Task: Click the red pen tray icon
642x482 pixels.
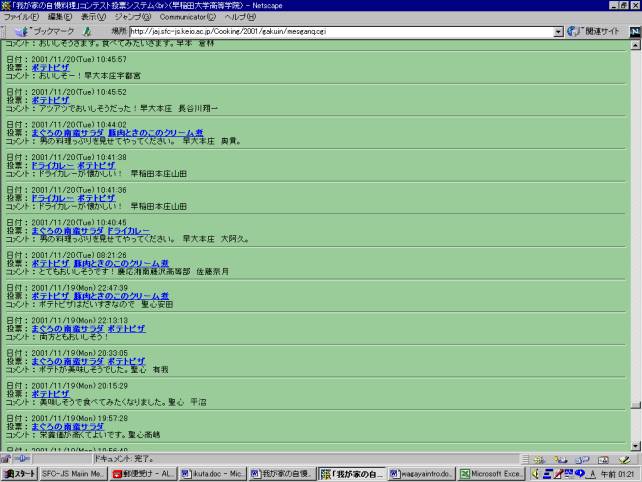Action: [x=558, y=474]
